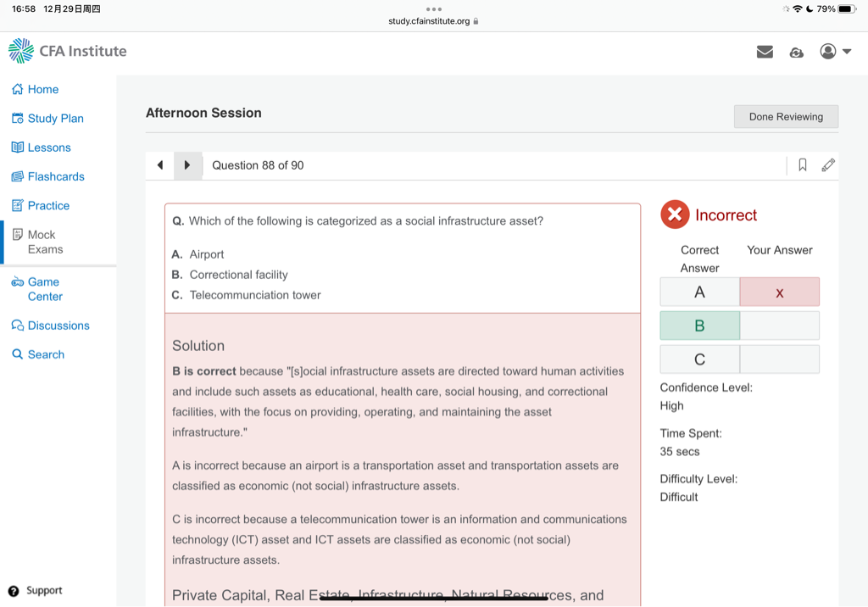The image size is (868, 607).
Task: Expand the profile dropdown arrow
Action: click(x=847, y=52)
